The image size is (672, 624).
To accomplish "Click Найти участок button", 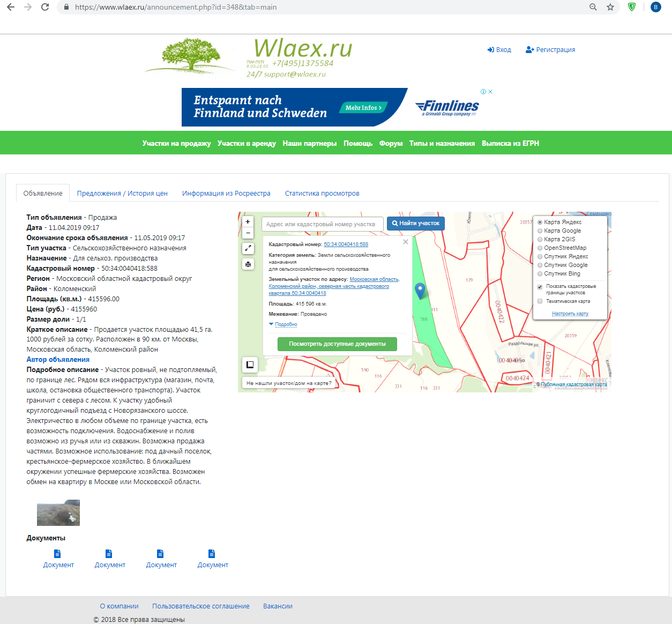I will click(x=416, y=224).
